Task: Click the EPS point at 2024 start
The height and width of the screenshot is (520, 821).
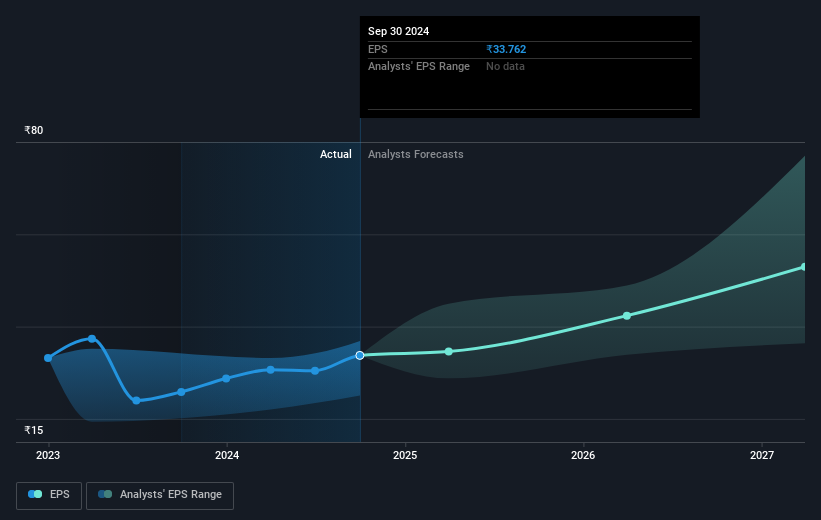Action: click(x=226, y=378)
